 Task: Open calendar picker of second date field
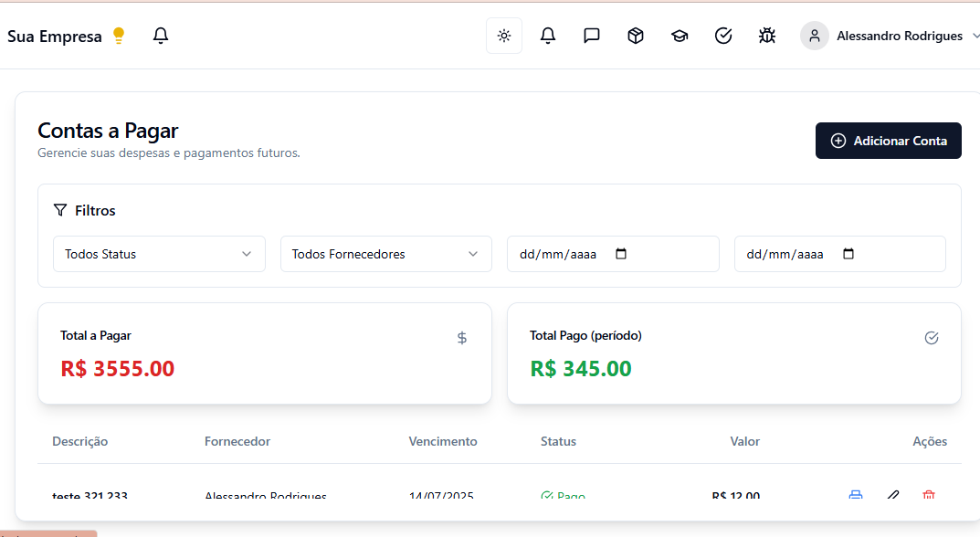[848, 254]
